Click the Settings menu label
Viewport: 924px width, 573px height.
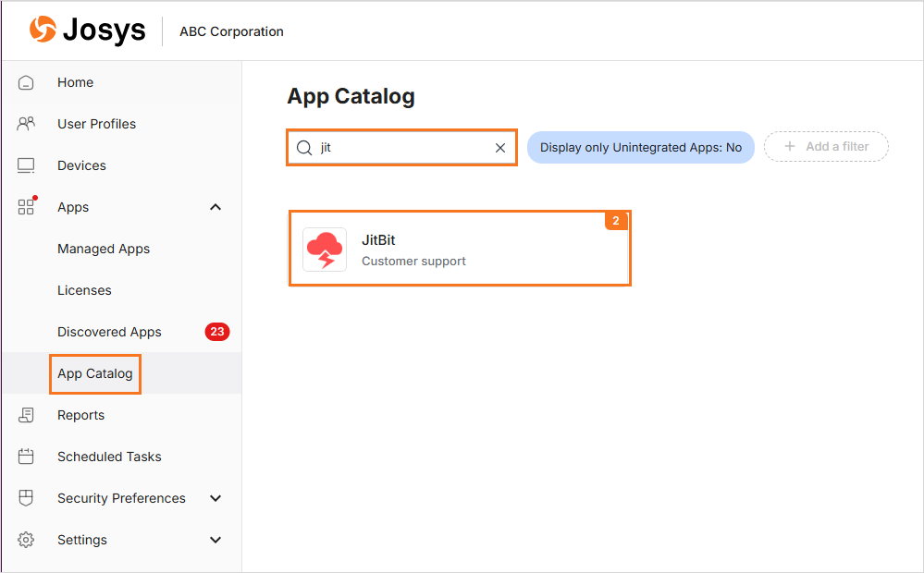pyautogui.click(x=82, y=540)
